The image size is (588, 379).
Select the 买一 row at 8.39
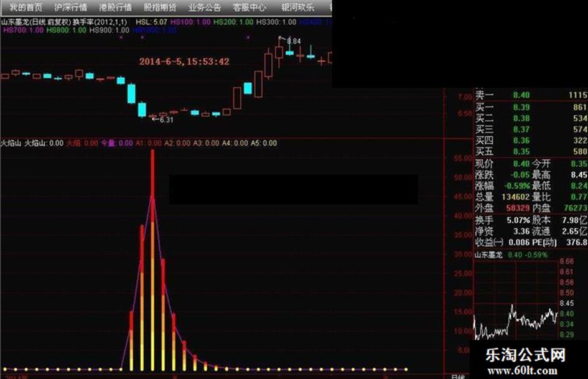(531, 107)
